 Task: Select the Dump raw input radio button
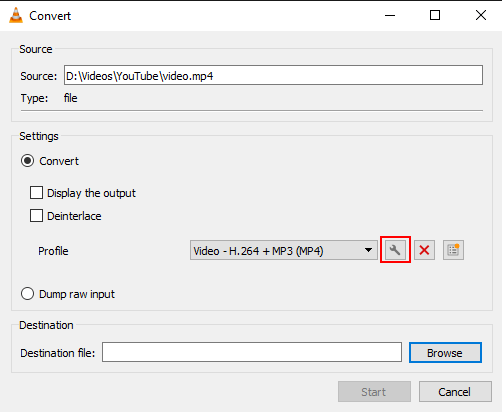pos(27,294)
